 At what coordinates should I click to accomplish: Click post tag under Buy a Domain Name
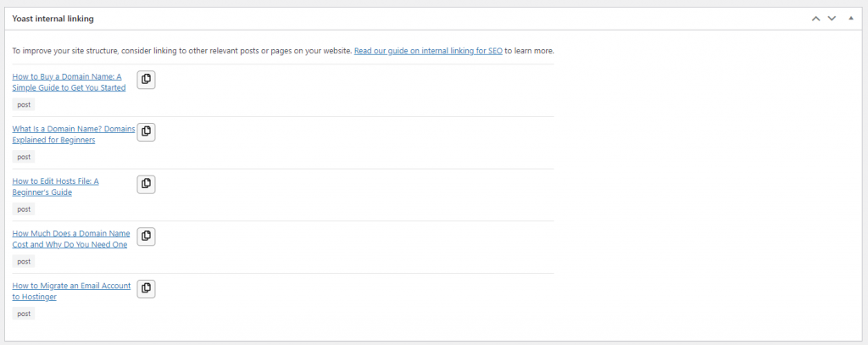(x=24, y=104)
